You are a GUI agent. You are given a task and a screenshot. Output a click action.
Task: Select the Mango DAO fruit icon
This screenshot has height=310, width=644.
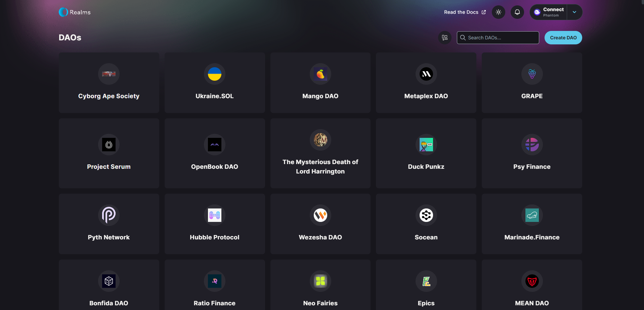coord(320,74)
